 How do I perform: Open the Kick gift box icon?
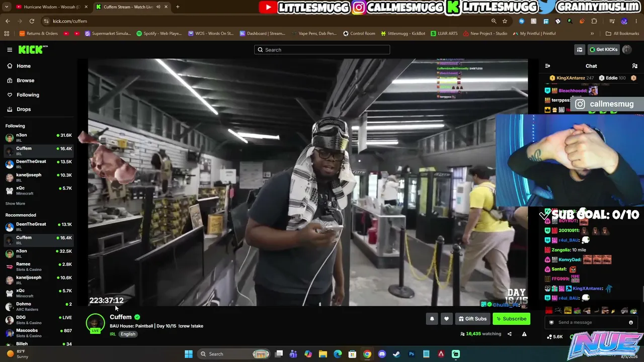click(x=580, y=50)
